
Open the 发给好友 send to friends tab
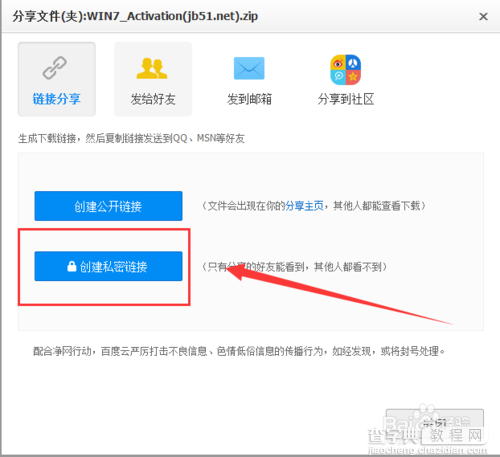tap(153, 79)
